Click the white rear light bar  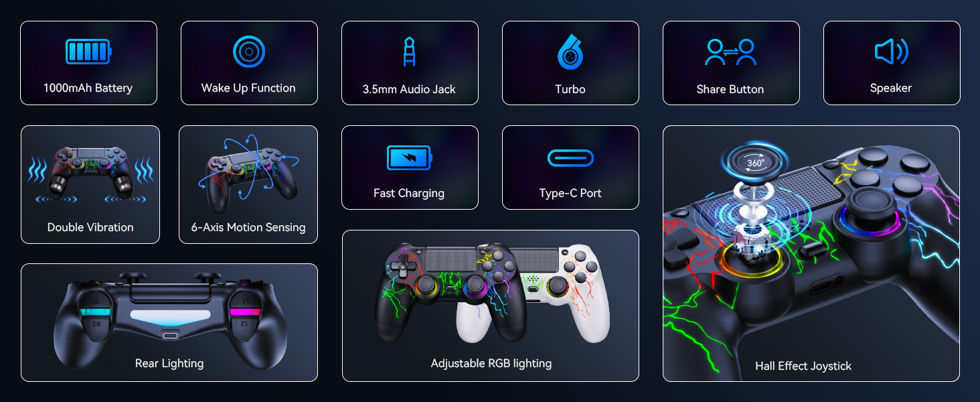(170, 316)
